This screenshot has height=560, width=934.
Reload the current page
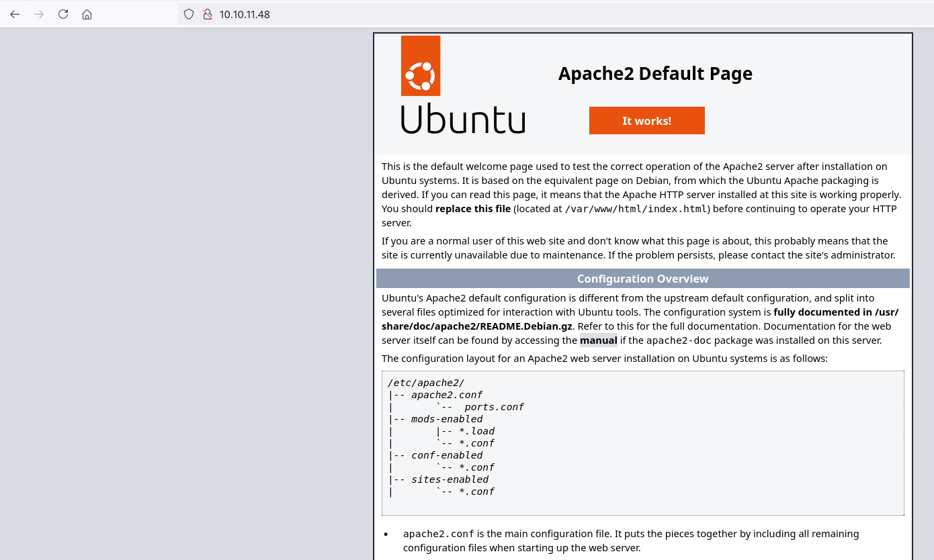(x=63, y=14)
